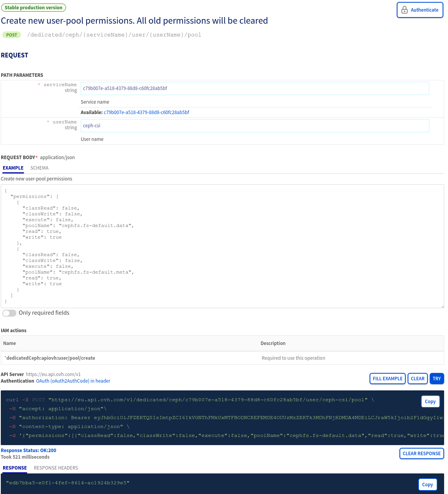Click the Copy icon for the response body
The width and height of the screenshot is (448, 494).
(427, 484)
